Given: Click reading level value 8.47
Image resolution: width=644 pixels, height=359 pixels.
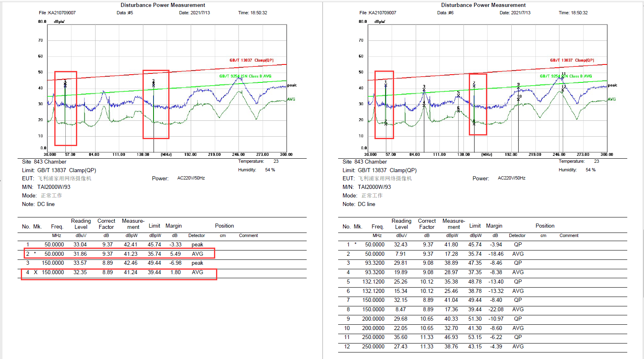Looking at the screenshot, I should 401,309.
